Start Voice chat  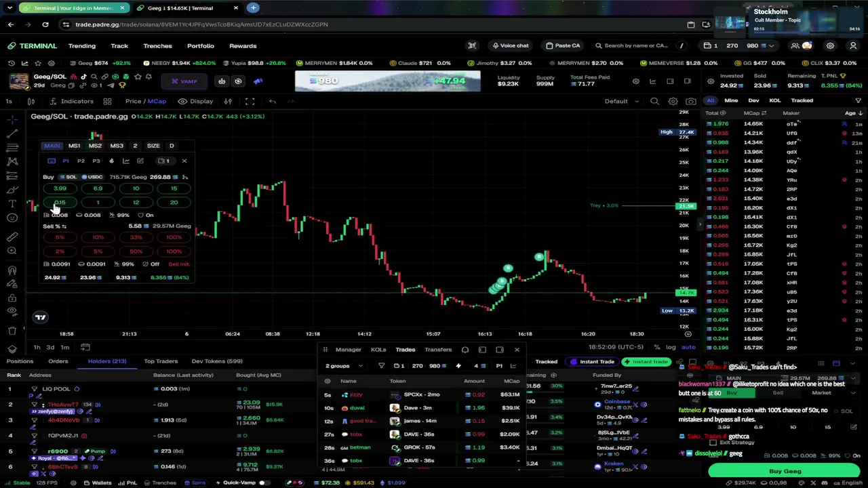pos(510,46)
